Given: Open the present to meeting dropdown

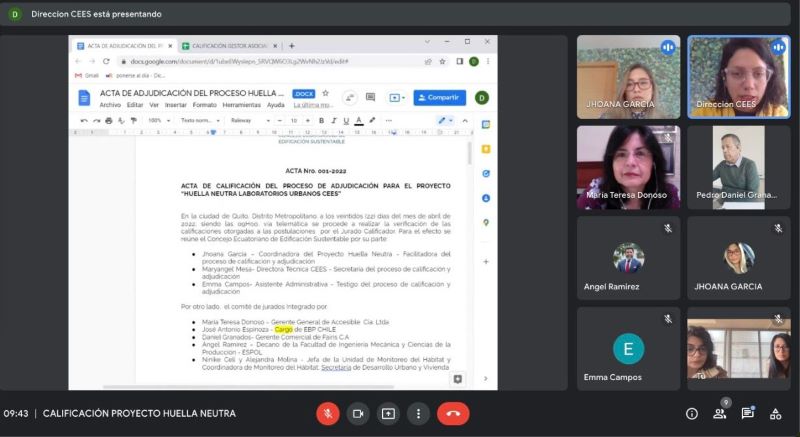Looking at the screenshot, I should [397, 97].
